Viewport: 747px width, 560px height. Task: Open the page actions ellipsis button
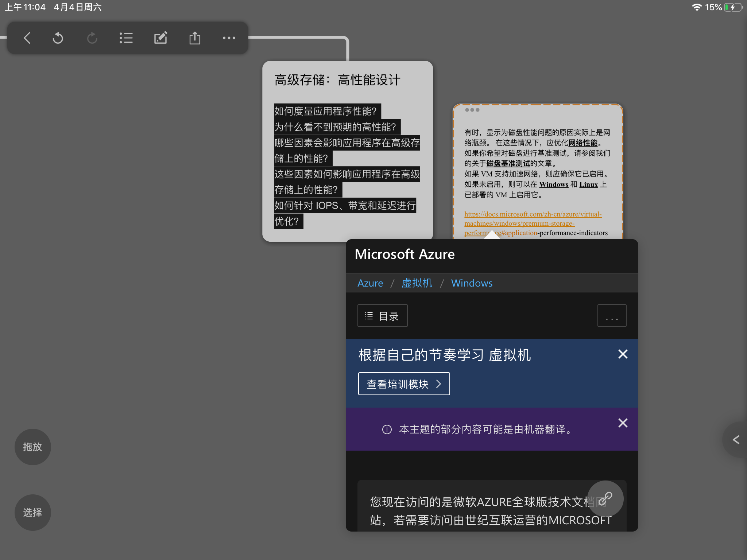coord(612,316)
